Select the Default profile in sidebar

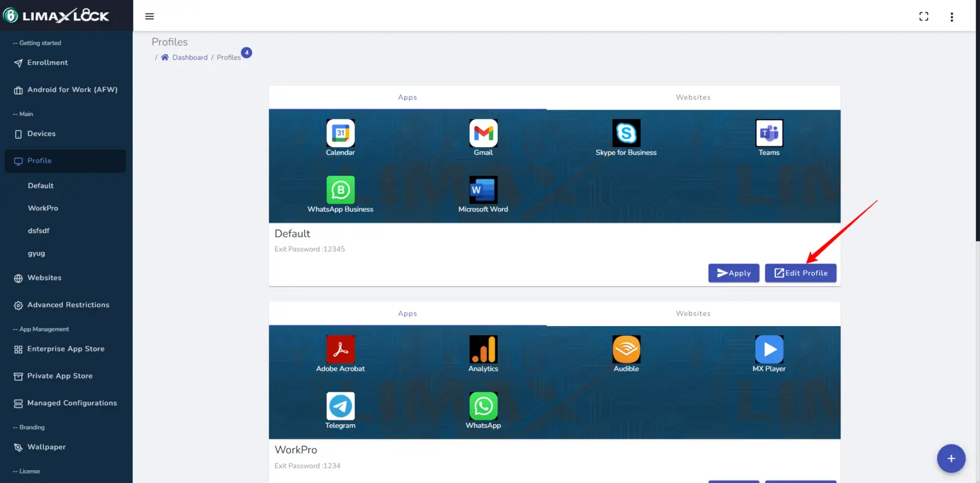click(x=40, y=186)
